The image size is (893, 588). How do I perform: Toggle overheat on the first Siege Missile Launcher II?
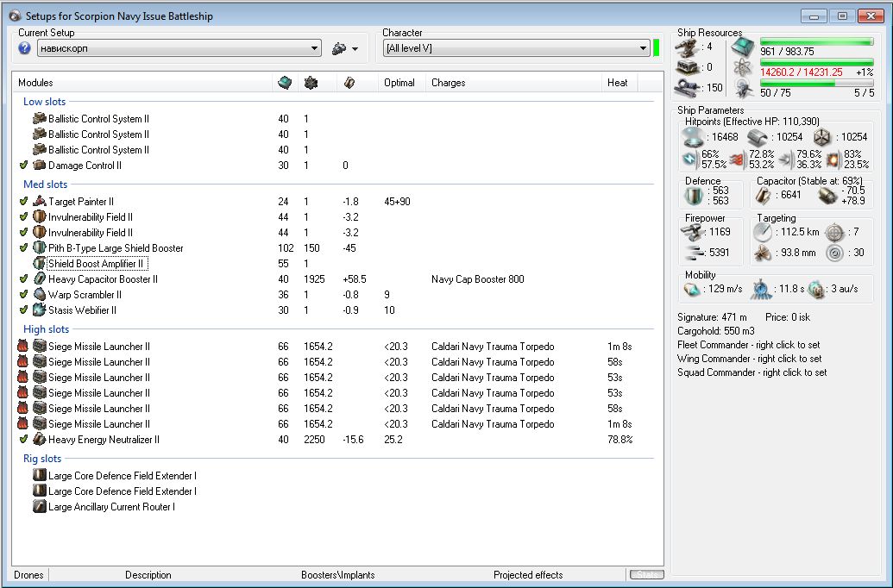coord(23,347)
